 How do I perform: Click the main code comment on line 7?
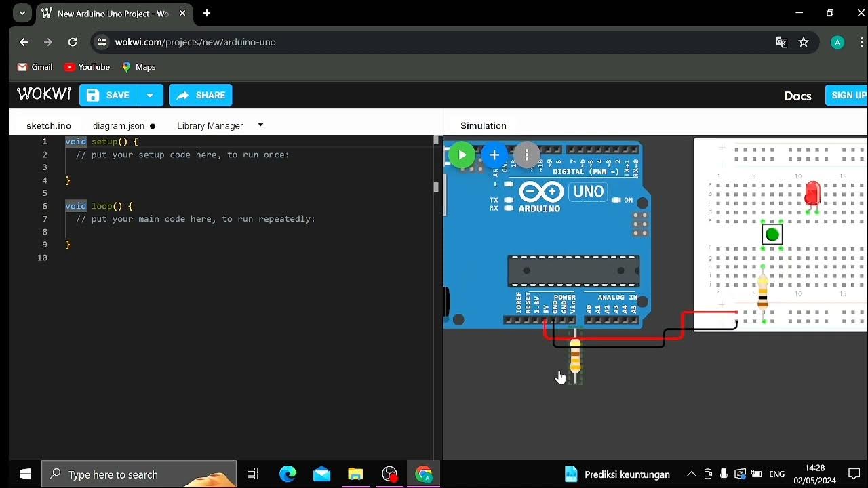point(195,219)
